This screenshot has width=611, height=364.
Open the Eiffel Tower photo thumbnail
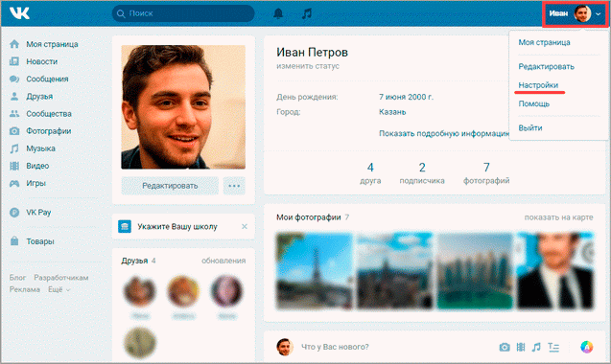[x=315, y=271]
